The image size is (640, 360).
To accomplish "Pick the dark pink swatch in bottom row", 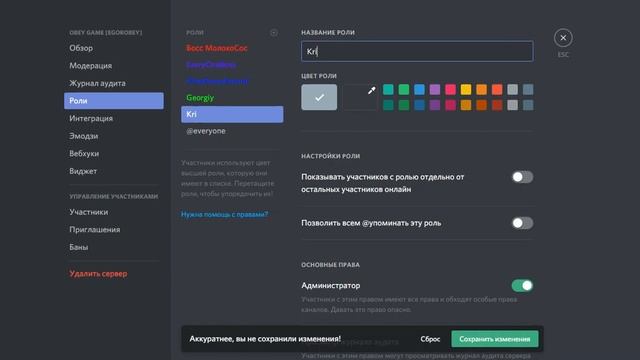I will click(x=450, y=105).
